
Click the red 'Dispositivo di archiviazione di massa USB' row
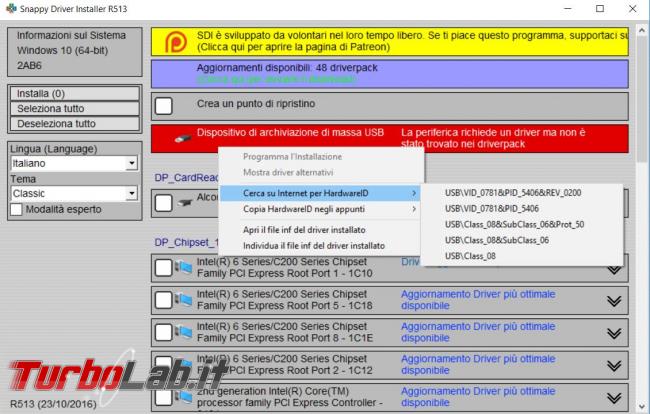[x=390, y=138]
